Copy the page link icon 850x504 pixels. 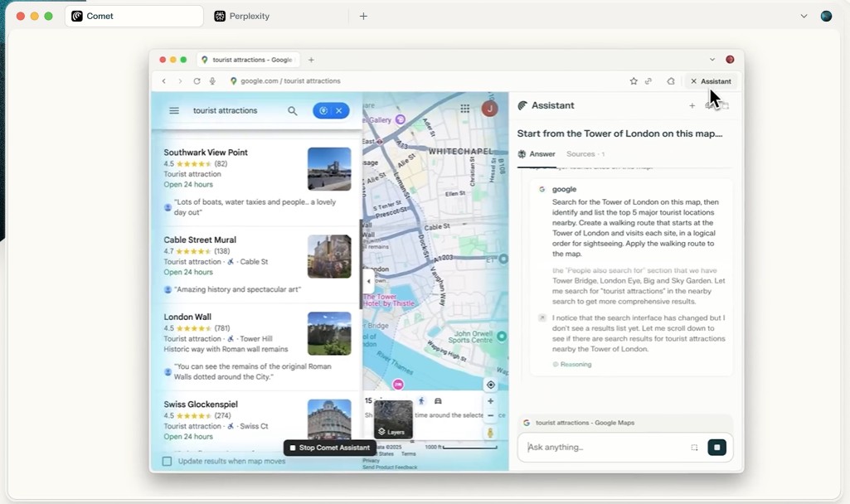coord(648,80)
